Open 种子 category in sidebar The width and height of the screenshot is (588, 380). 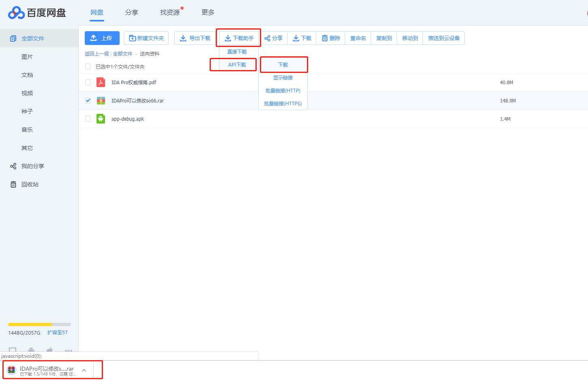click(27, 111)
